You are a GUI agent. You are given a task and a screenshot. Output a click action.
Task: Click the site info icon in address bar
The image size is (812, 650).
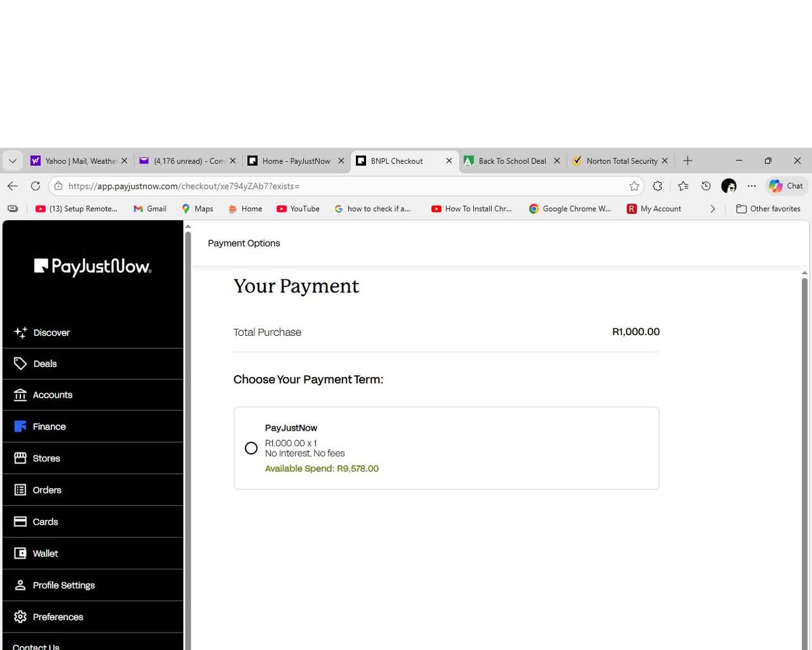coord(59,186)
